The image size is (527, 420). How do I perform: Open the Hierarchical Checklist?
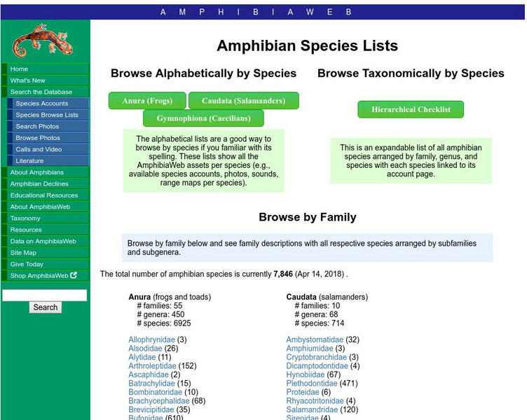click(411, 109)
